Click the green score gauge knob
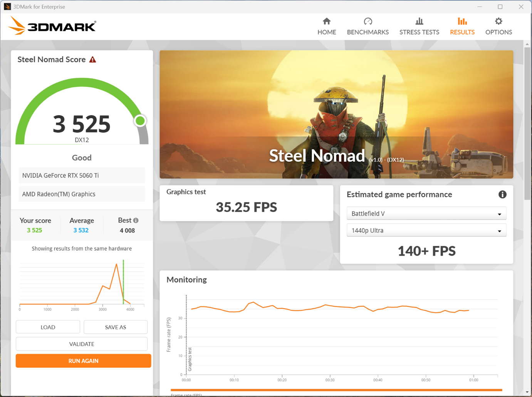The image size is (532, 397). click(140, 121)
